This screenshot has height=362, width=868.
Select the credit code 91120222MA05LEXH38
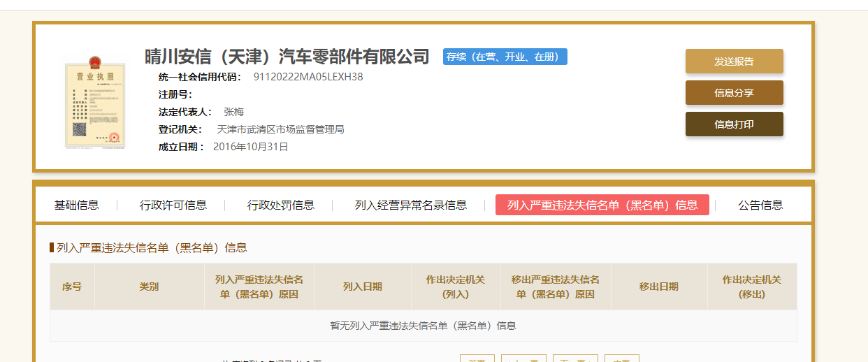308,77
